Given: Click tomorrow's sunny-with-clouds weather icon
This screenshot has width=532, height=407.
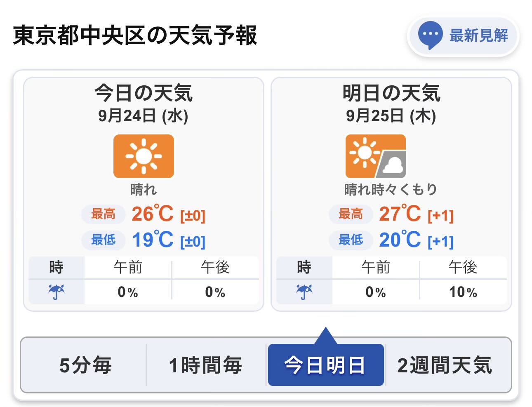Looking at the screenshot, I should point(375,156).
